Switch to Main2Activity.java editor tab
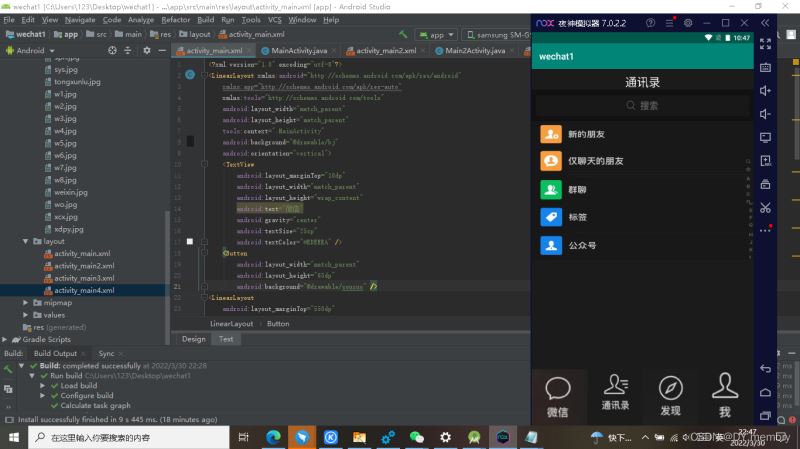 (474, 51)
